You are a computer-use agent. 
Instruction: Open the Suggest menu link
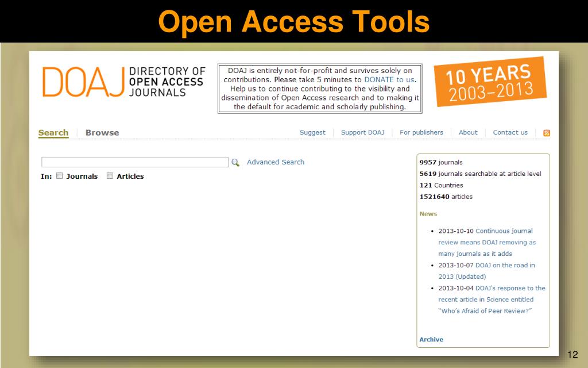point(312,132)
